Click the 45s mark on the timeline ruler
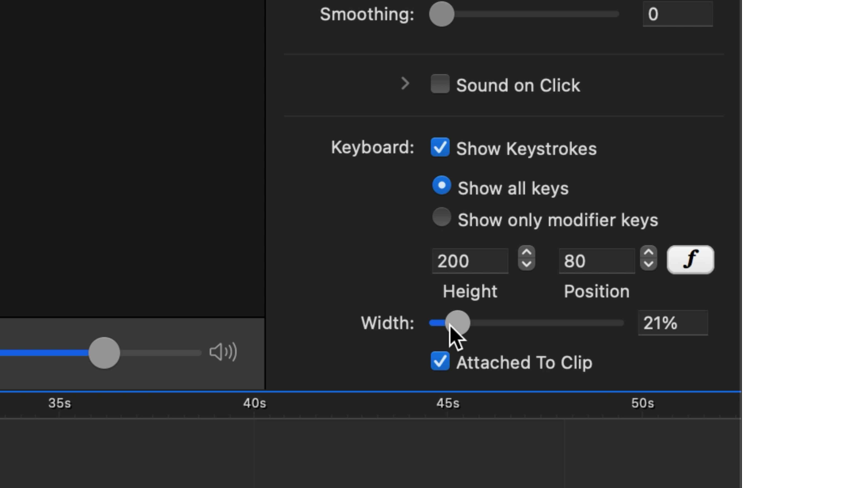 coord(448,404)
